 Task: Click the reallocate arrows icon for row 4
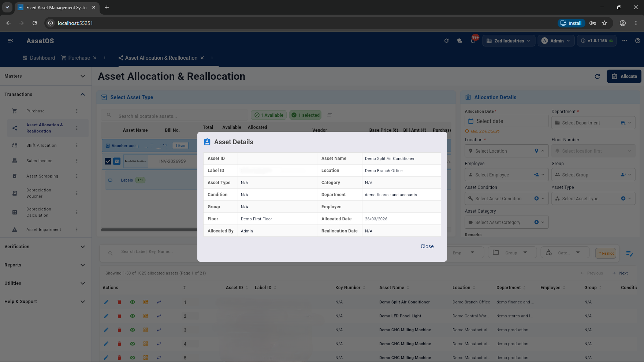(159, 344)
